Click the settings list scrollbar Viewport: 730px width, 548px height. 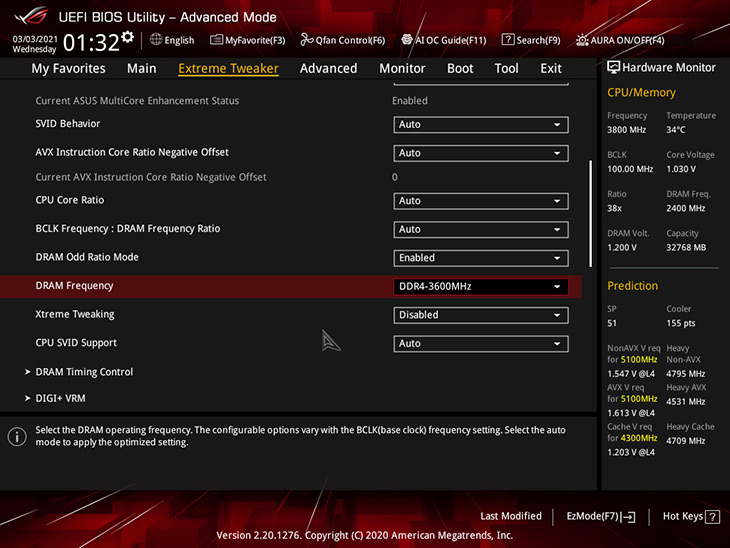click(591, 214)
